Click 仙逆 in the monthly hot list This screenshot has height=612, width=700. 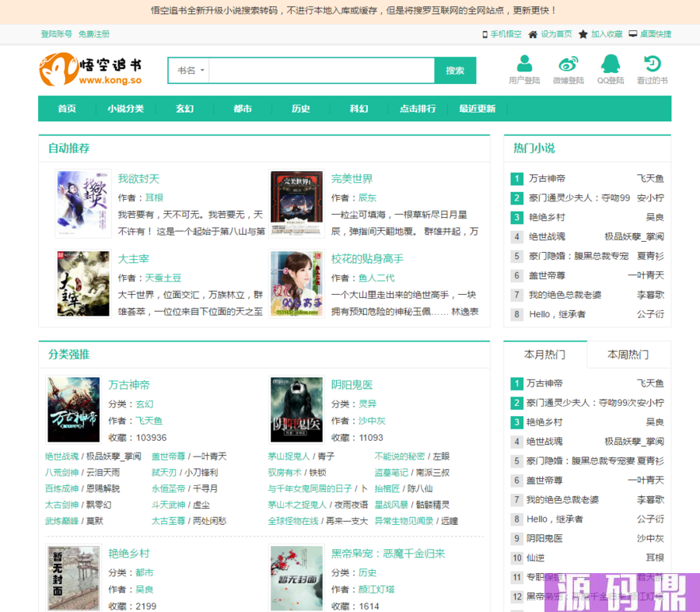[535, 558]
